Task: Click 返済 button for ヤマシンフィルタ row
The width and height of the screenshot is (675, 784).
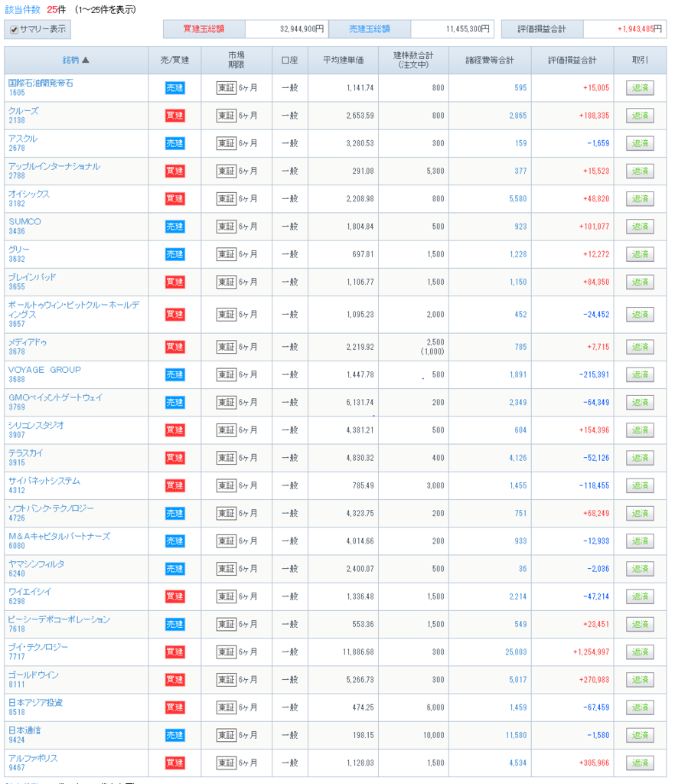Action: (x=640, y=569)
